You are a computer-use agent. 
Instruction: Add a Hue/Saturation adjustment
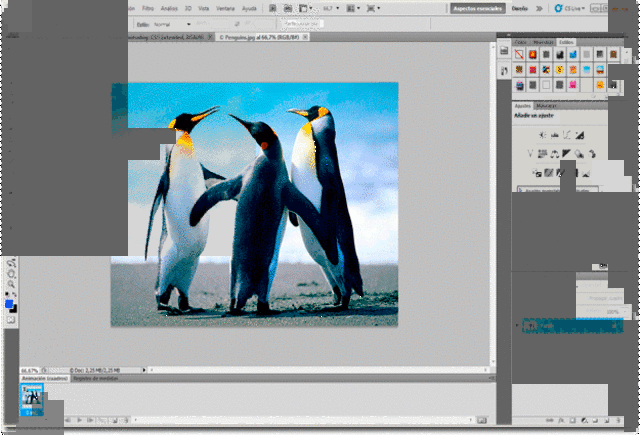point(542,154)
